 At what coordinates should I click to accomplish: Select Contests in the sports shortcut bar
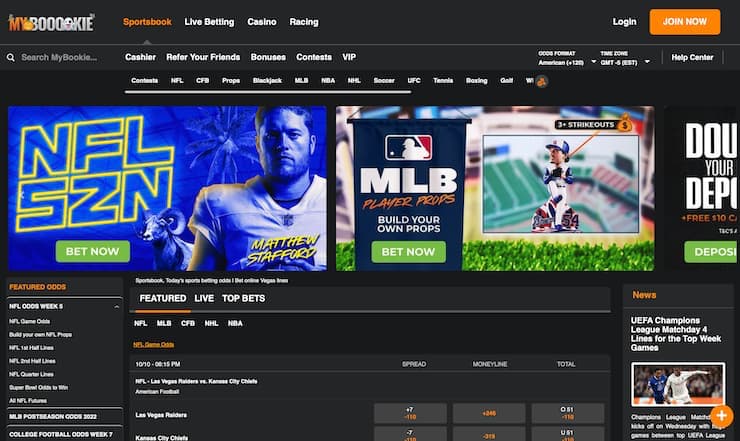tap(144, 81)
